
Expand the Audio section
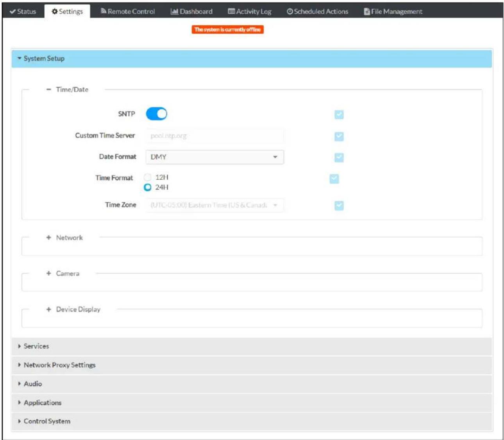252,384
